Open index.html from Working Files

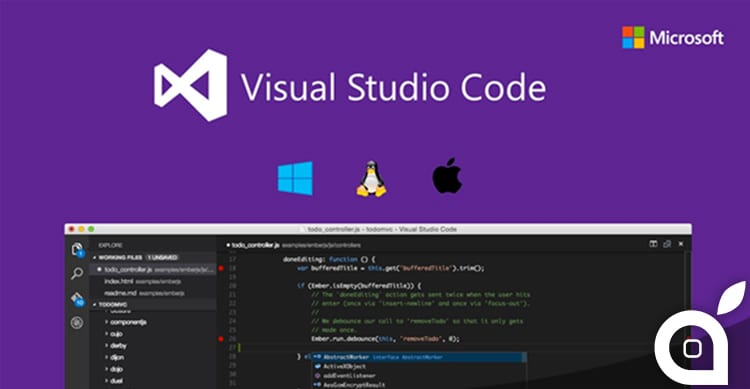(153, 281)
